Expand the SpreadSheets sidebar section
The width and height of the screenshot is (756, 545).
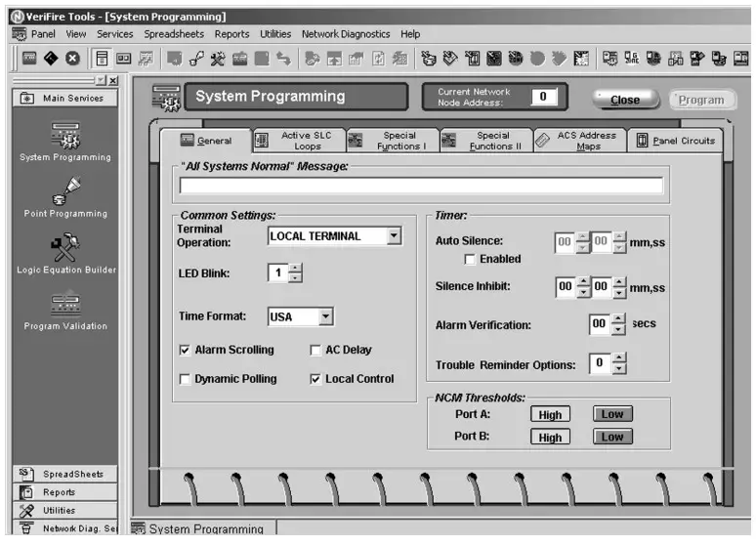click(65, 475)
